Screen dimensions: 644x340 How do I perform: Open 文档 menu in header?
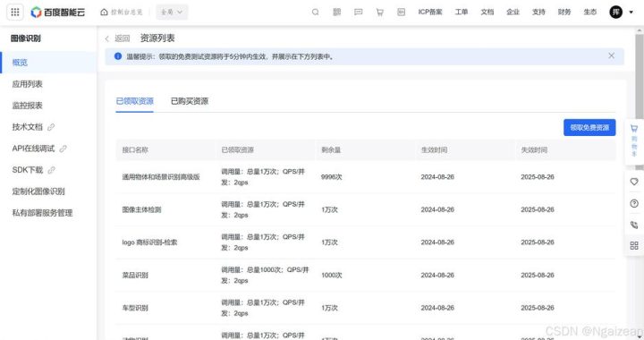pyautogui.click(x=487, y=12)
